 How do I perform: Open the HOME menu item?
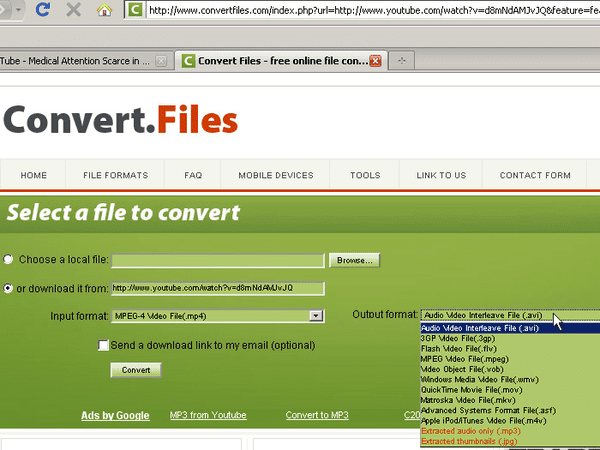pyautogui.click(x=34, y=175)
